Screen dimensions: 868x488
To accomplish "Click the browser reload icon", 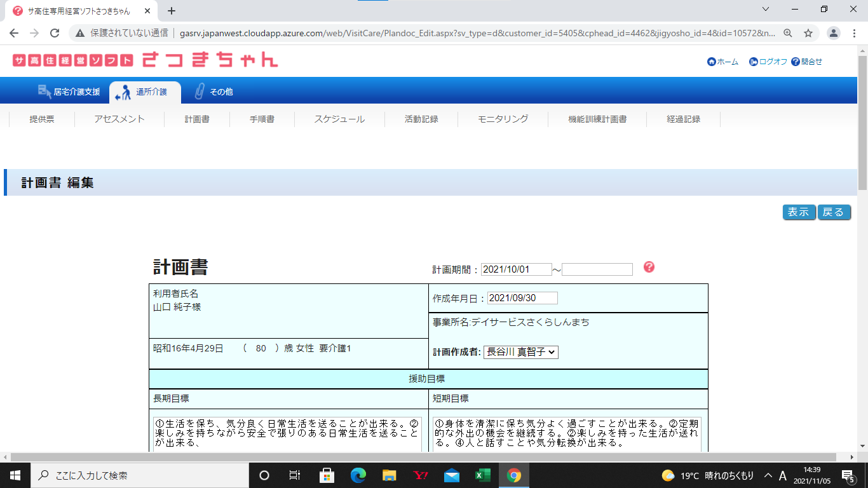I will pos(55,33).
